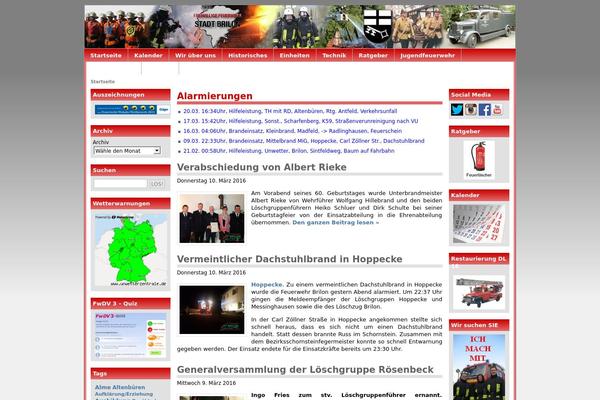The image size is (600, 400).
Task: Click the Alme Altenbüren tag
Action: [120, 387]
